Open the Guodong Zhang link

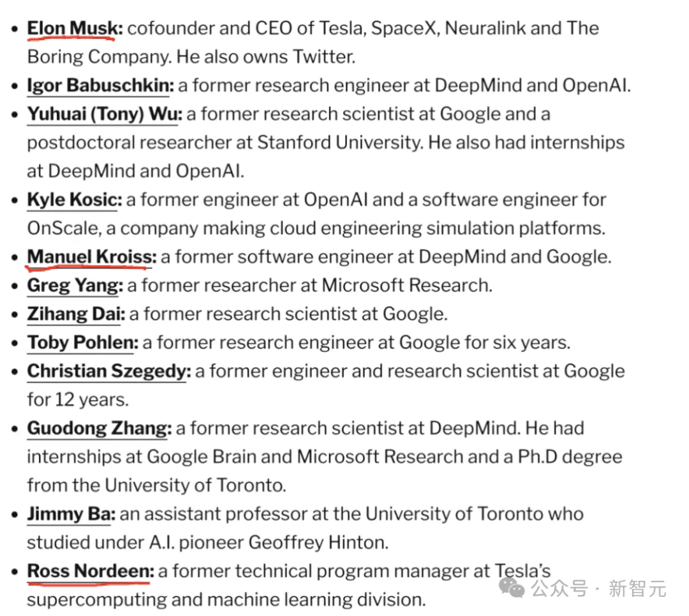pyautogui.click(x=99, y=428)
